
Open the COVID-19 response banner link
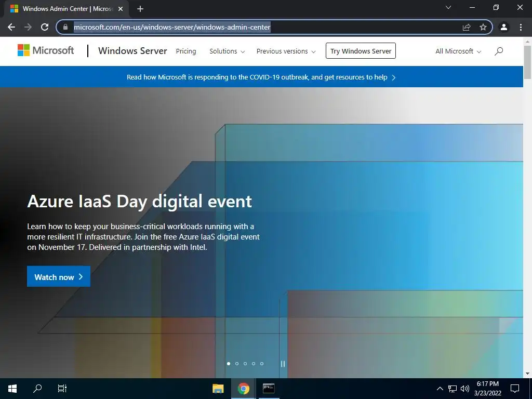pyautogui.click(x=261, y=77)
